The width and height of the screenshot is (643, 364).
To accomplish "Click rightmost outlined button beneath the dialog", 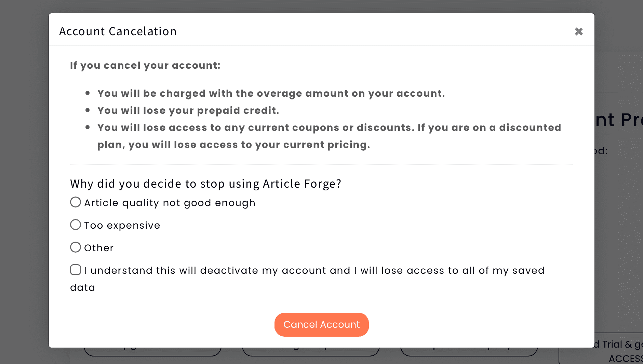I will point(469,352).
